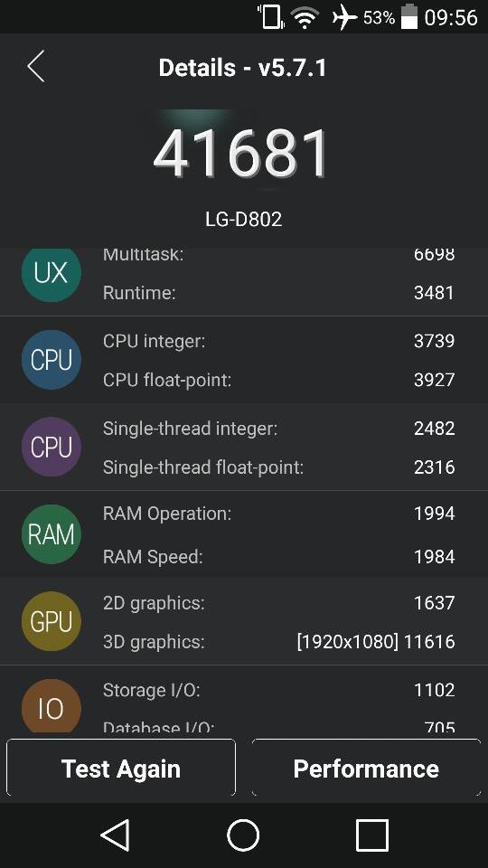Tap the purple CPU single-thread icon

[x=51, y=447]
